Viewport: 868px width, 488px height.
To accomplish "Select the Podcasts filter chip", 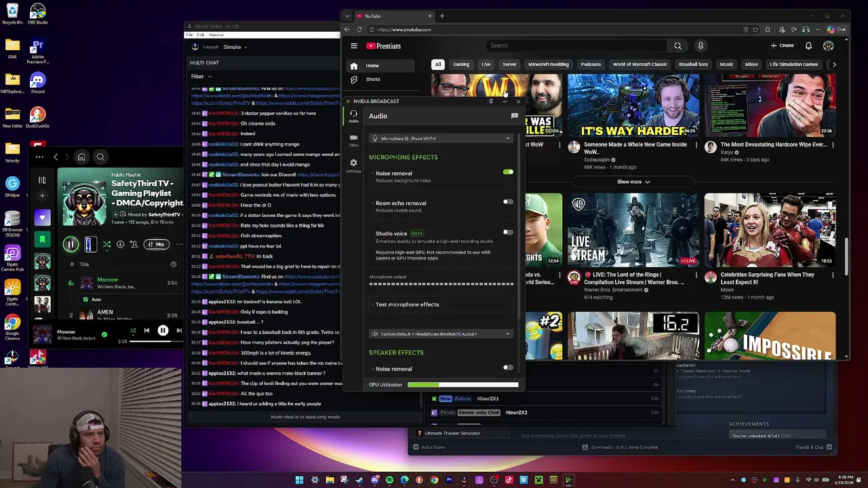I will [x=591, y=64].
